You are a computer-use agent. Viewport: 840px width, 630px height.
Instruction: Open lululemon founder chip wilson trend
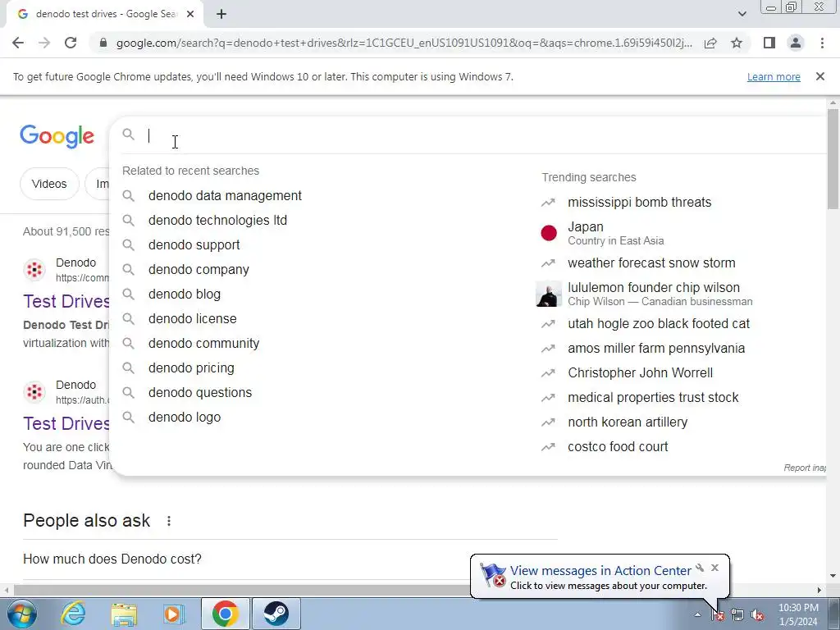pyautogui.click(x=659, y=294)
